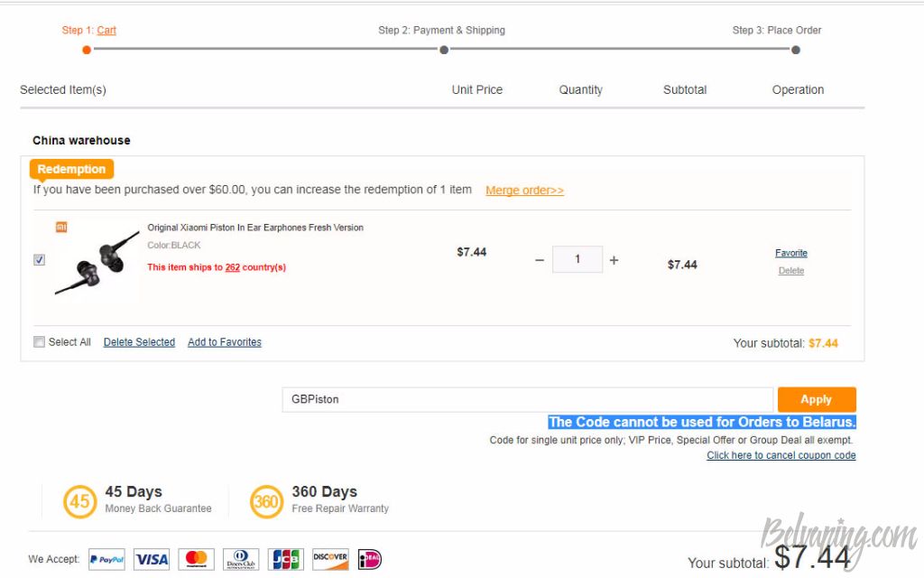Go to Step 3: Place Order
Viewport: 924px width, 578px height.
(x=777, y=30)
